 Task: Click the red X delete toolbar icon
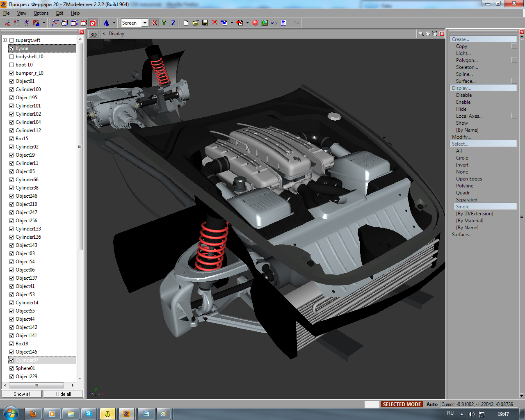tap(215, 23)
